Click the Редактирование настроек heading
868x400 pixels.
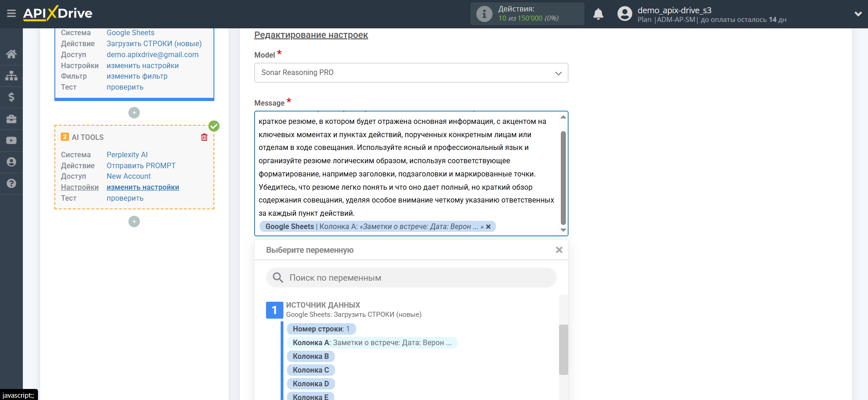311,35
